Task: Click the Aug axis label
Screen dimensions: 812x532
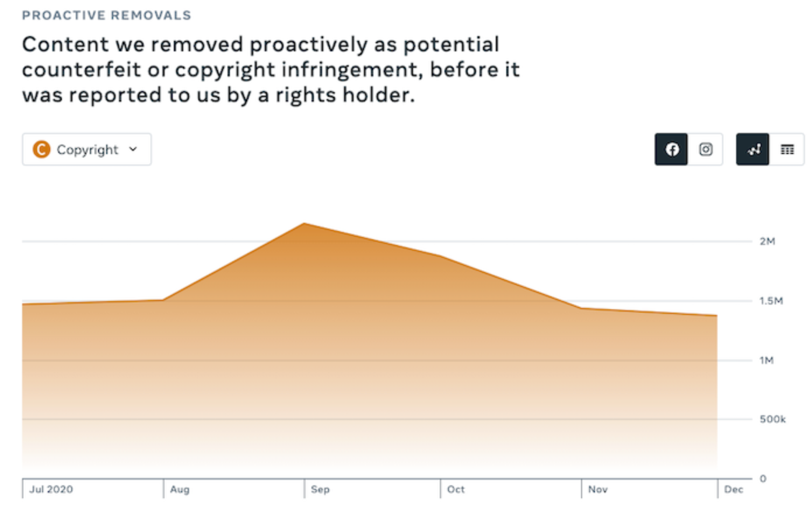Action: pyautogui.click(x=180, y=489)
